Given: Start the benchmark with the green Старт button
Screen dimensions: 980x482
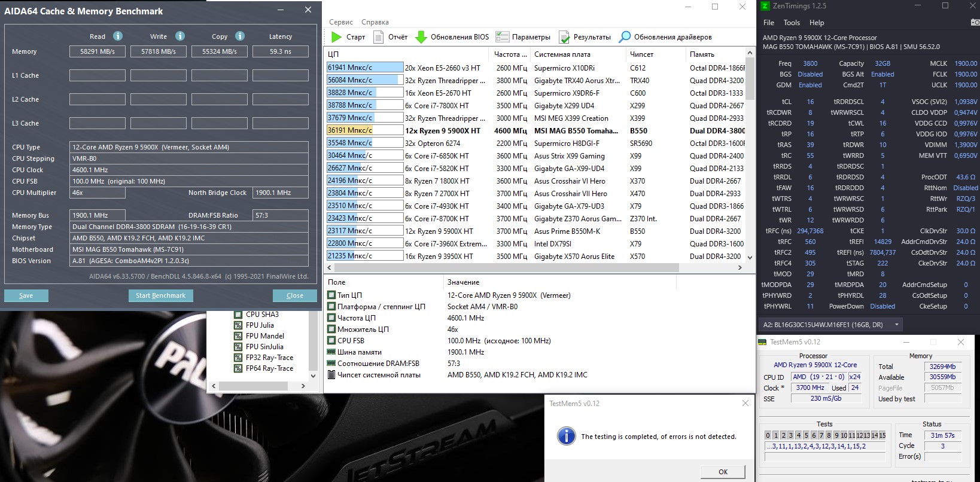Looking at the screenshot, I should 348,37.
